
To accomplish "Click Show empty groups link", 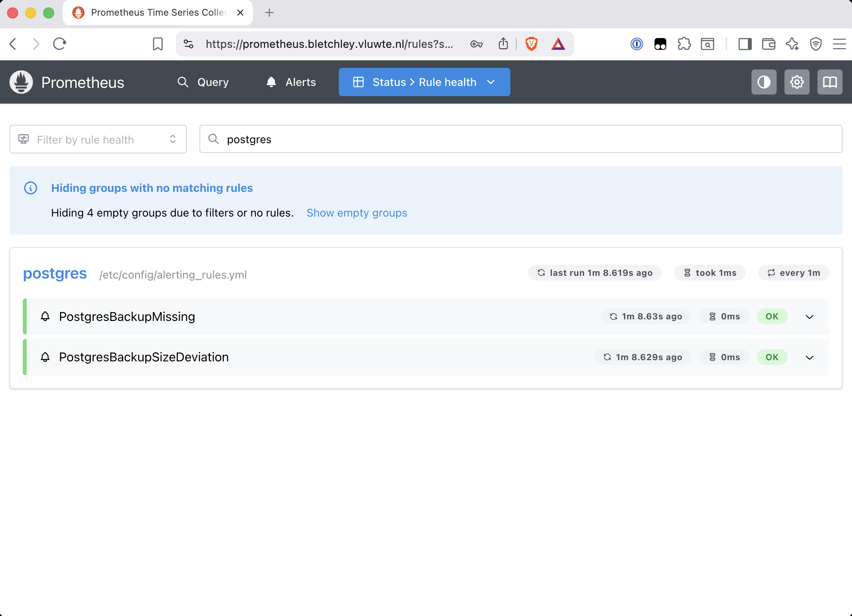I will pyautogui.click(x=357, y=213).
